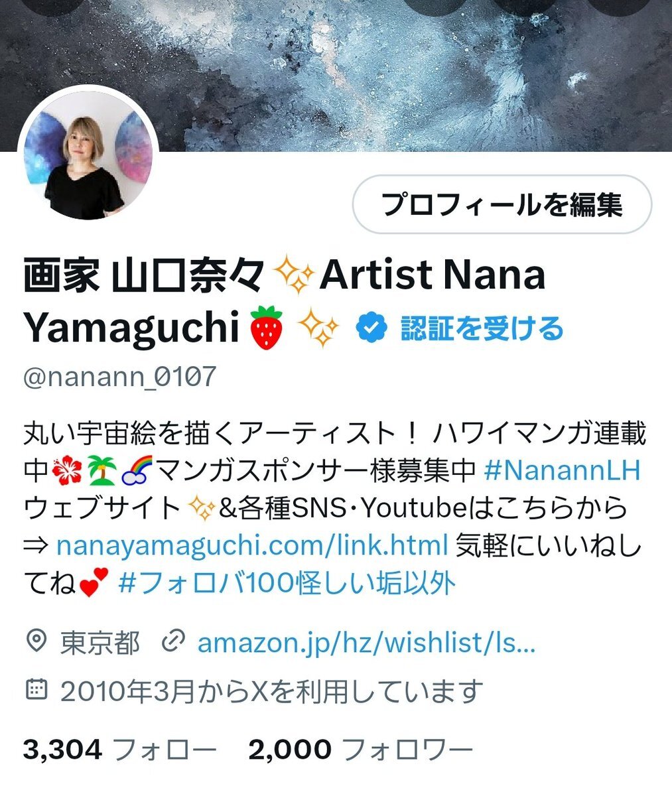Screen dimensions: 672x796
Task: Click the @nanann_0107 username handle
Action: [x=120, y=376]
